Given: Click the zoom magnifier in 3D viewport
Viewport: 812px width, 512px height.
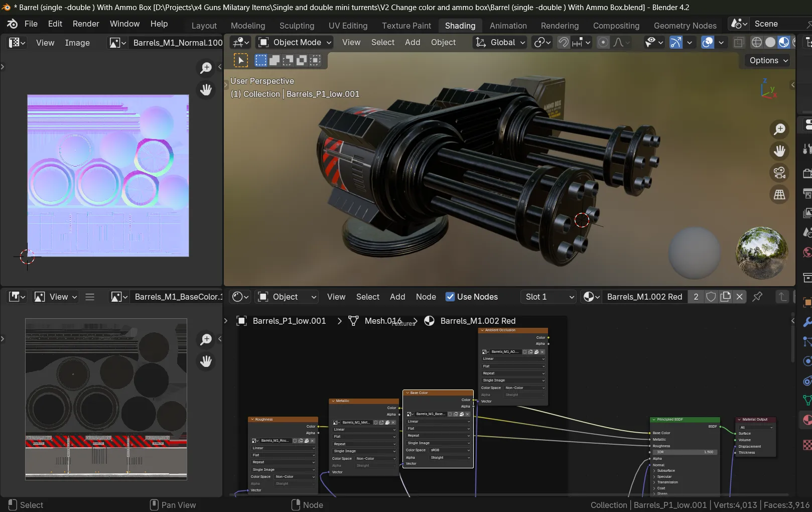Looking at the screenshot, I should [x=779, y=130].
